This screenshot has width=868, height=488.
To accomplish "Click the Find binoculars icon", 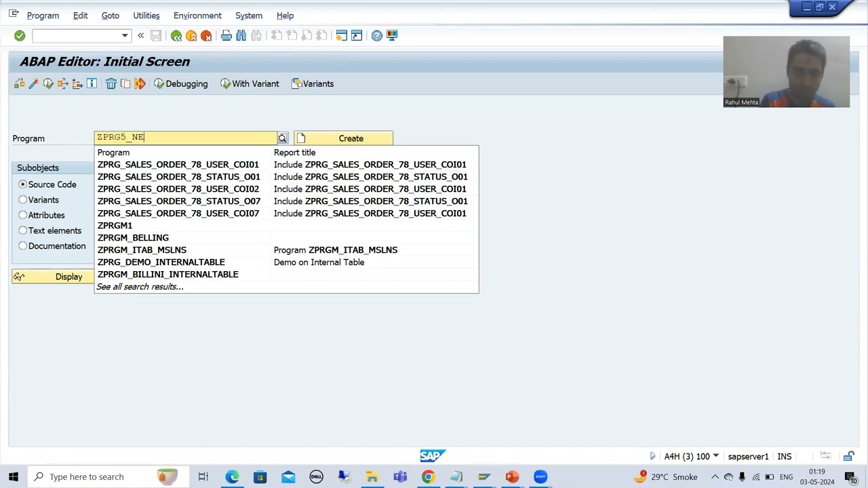I will point(241,35).
